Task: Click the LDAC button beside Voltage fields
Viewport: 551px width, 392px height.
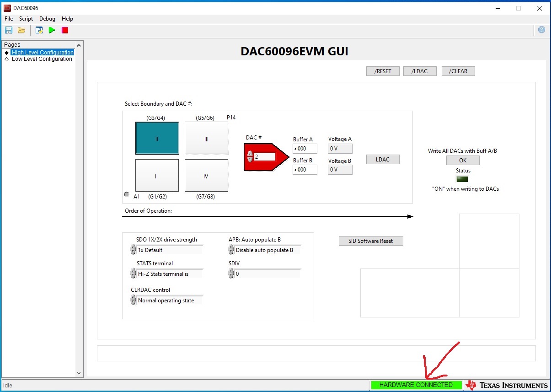Action: pos(383,160)
